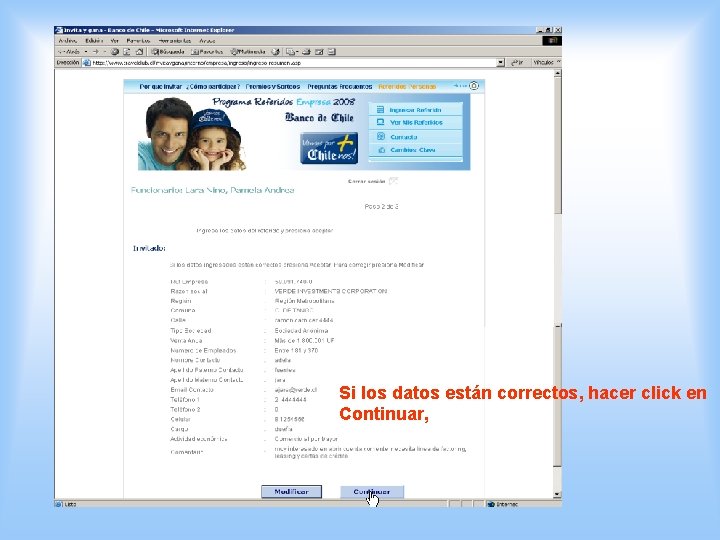Open the Cambiar Clave side link
Image resolution: width=720 pixels, height=540 pixels.
click(413, 150)
